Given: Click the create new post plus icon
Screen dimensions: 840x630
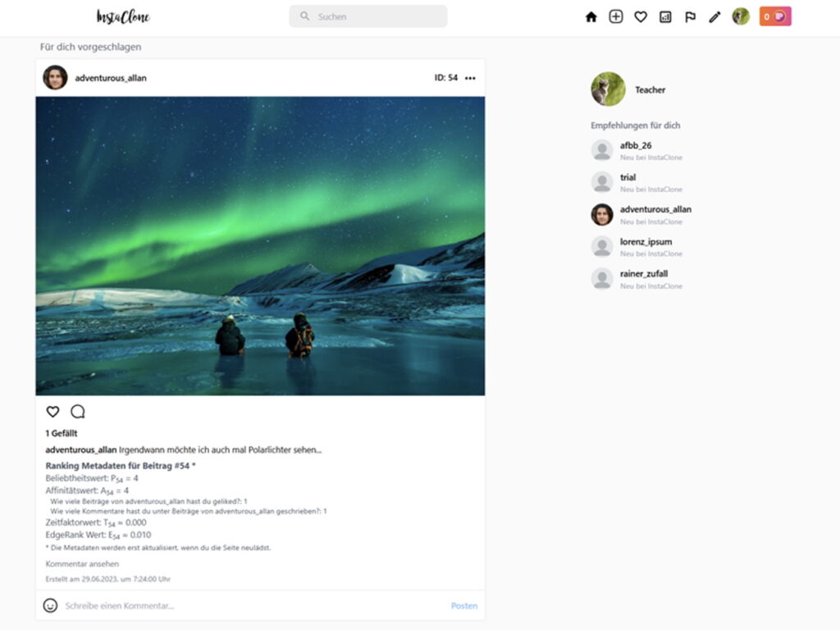Looking at the screenshot, I should pyautogui.click(x=616, y=16).
